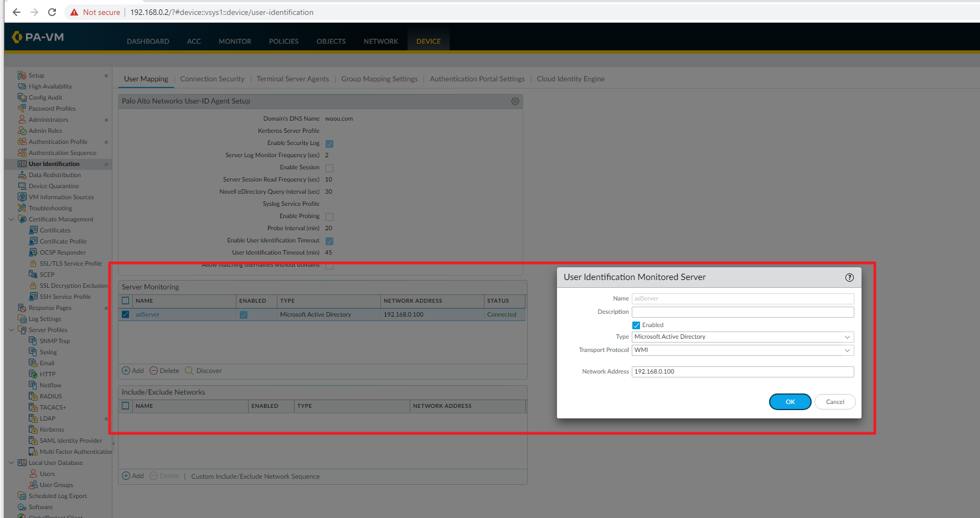Check select-all box in Include/Exclude Networks header

(x=126, y=406)
